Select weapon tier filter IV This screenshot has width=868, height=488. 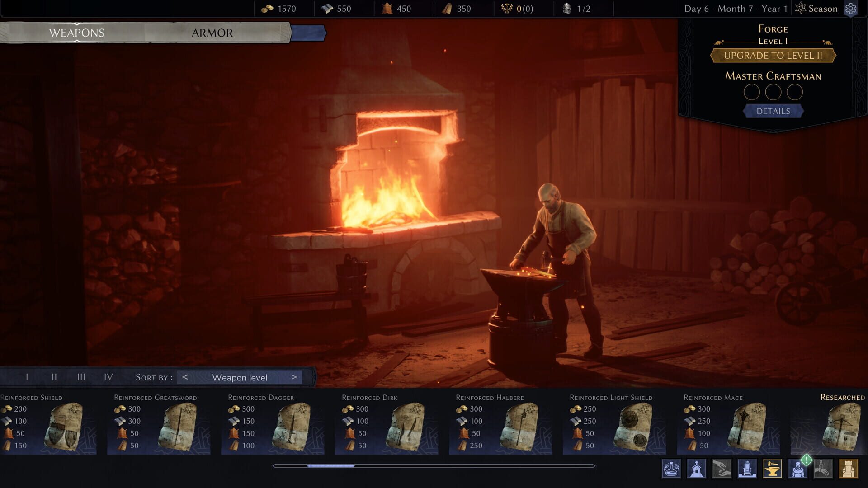(108, 376)
